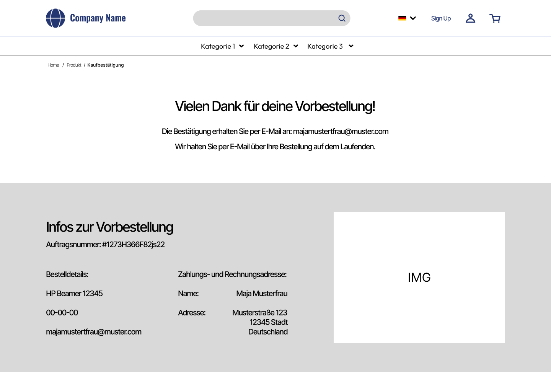Expand the Kategorie 3 dropdown arrow
Viewport: 551px width, 392px height.
(x=351, y=46)
